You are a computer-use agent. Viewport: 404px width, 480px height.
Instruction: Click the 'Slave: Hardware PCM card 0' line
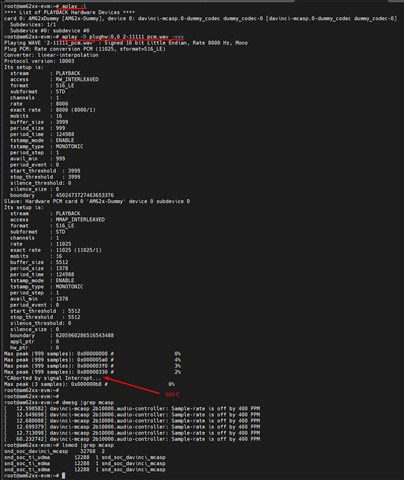(x=97, y=201)
